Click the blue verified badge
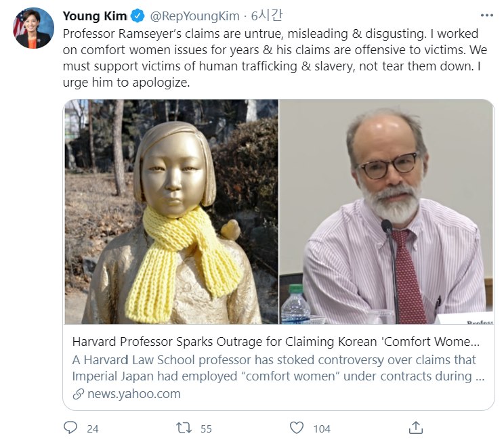The height and width of the screenshot is (440, 504). pos(138,16)
